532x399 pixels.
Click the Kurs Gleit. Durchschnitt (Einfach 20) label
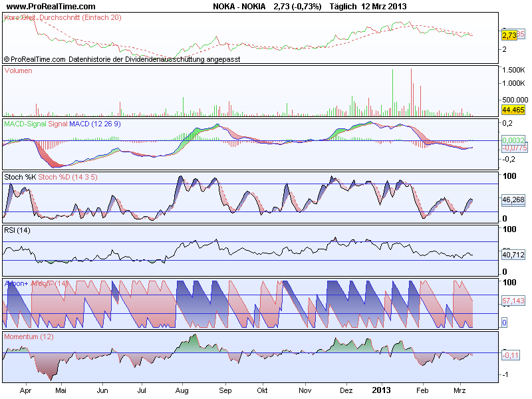[x=63, y=17]
